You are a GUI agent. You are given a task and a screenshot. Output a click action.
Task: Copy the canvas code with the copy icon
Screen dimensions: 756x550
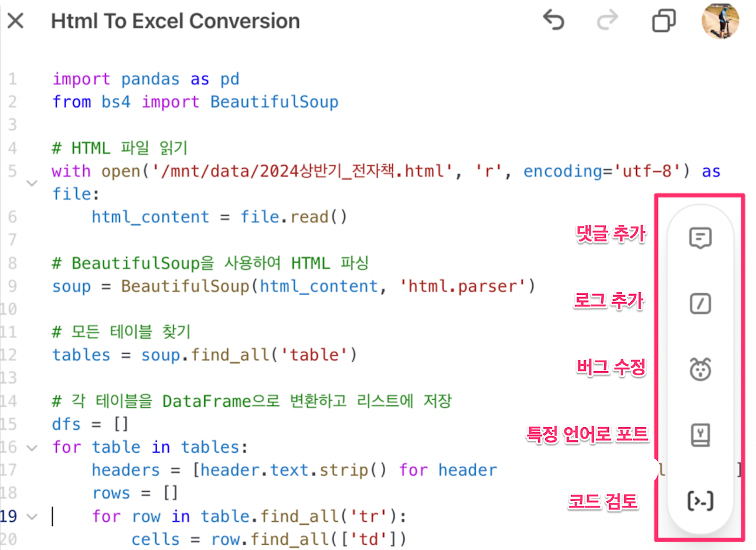coord(664,21)
